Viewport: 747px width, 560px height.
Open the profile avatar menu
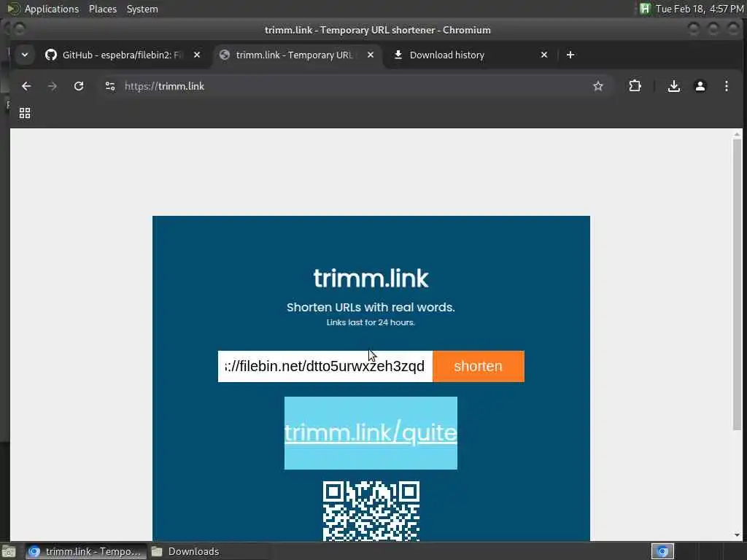tap(700, 86)
